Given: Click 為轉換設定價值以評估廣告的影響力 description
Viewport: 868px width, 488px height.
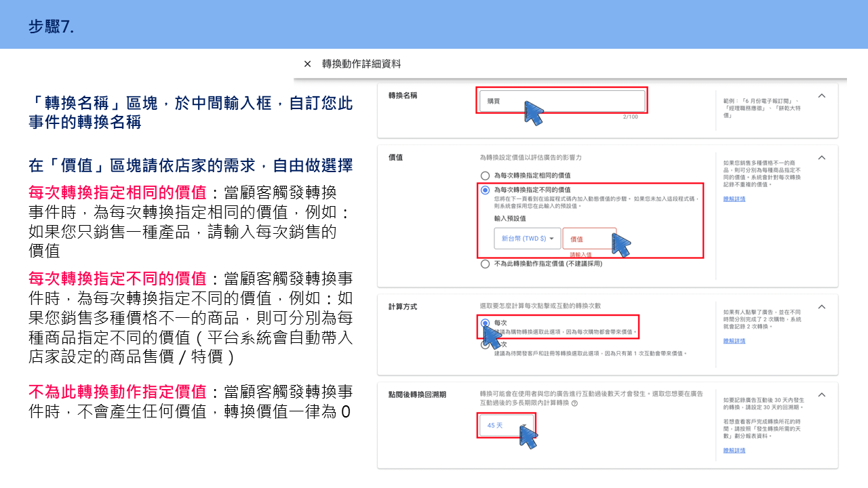Looking at the screenshot, I should [531, 157].
